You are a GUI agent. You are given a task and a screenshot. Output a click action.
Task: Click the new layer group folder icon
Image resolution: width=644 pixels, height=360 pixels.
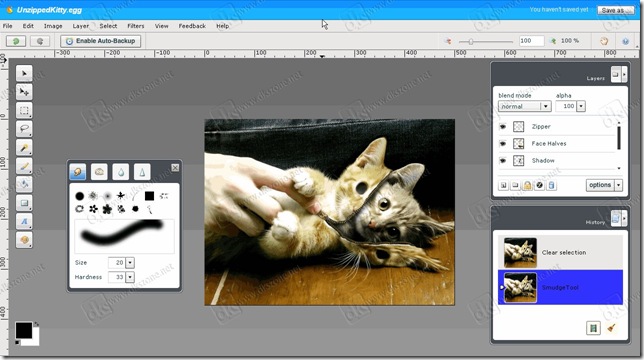(515, 186)
